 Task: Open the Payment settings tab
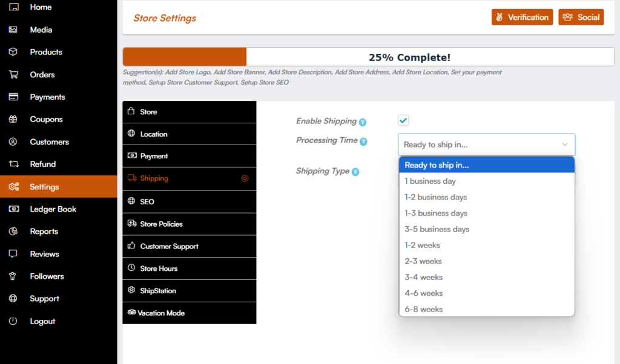coord(154,156)
